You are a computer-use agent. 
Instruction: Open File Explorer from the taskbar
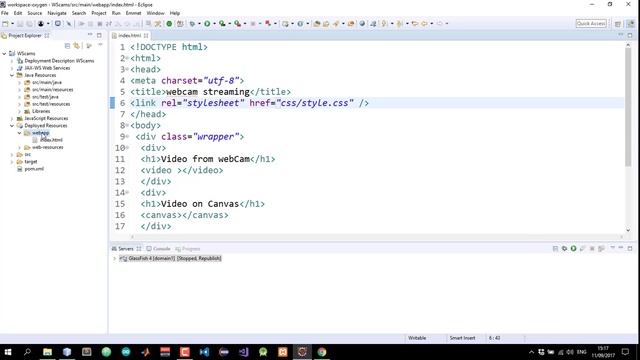tap(47, 352)
